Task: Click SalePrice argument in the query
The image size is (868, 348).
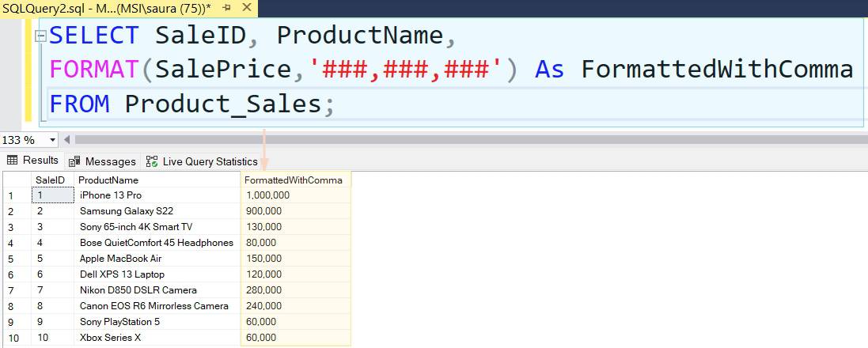Action: coord(223,70)
